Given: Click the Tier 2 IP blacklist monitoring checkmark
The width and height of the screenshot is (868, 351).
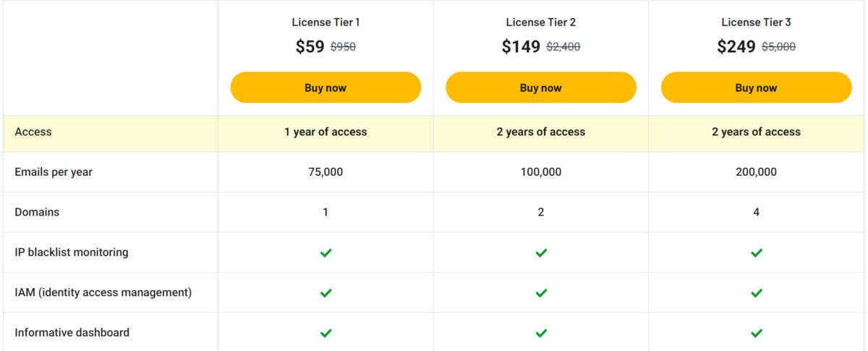Looking at the screenshot, I should point(541,253).
